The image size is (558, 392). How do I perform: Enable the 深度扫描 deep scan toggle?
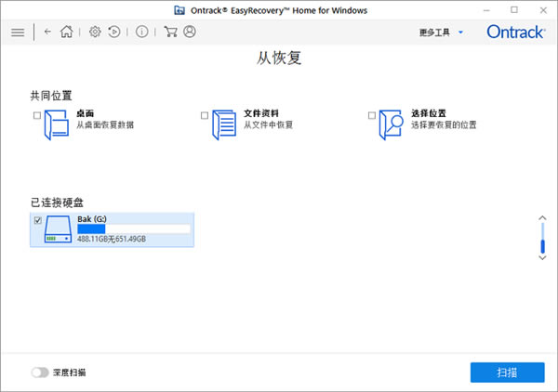point(40,372)
